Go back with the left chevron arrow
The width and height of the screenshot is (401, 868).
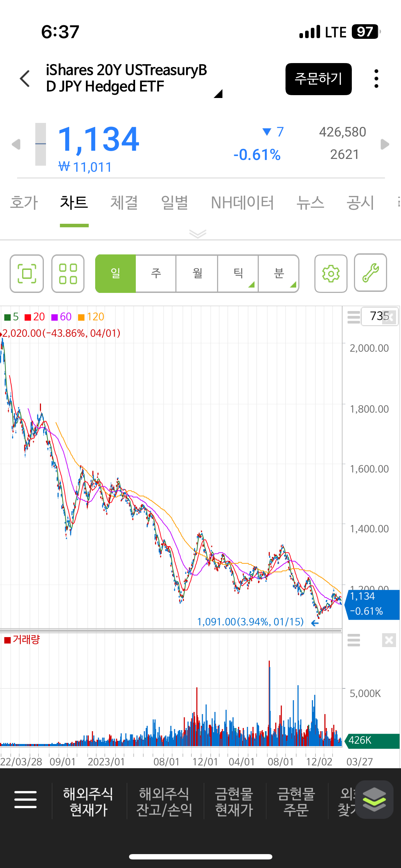click(x=25, y=78)
